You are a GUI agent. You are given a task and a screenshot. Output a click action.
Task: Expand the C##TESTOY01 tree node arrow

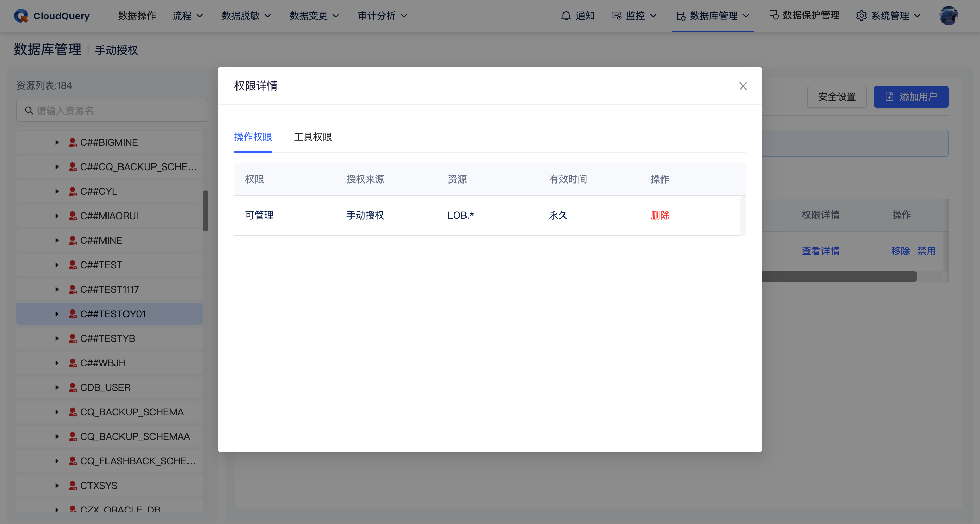(x=57, y=314)
